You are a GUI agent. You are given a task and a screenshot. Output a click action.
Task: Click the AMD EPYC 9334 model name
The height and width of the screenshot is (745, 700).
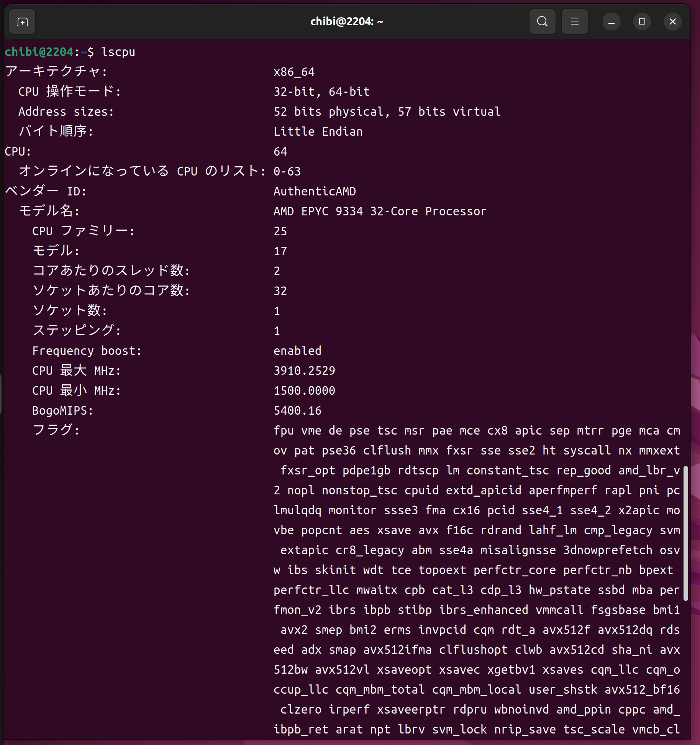pyautogui.click(x=380, y=211)
